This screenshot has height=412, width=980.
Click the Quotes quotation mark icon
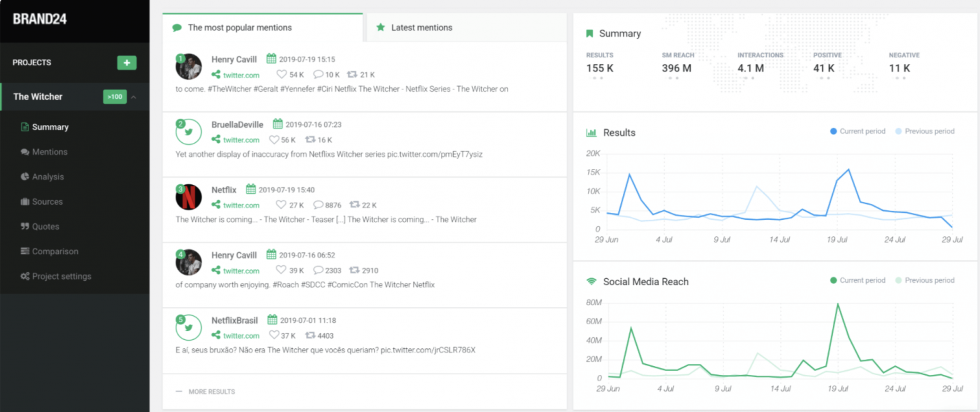coord(25,226)
